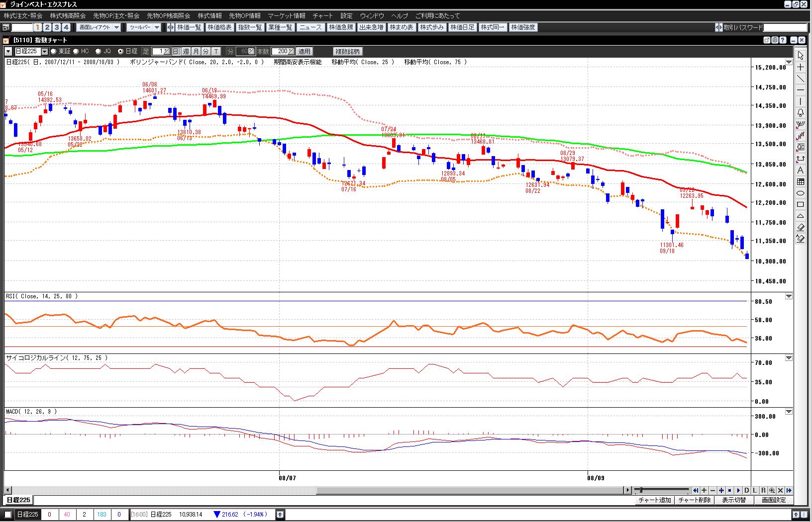Viewport: 812px width, 522px height.
Task: Jump to chart start with left-end arrow
Action: 696,490
